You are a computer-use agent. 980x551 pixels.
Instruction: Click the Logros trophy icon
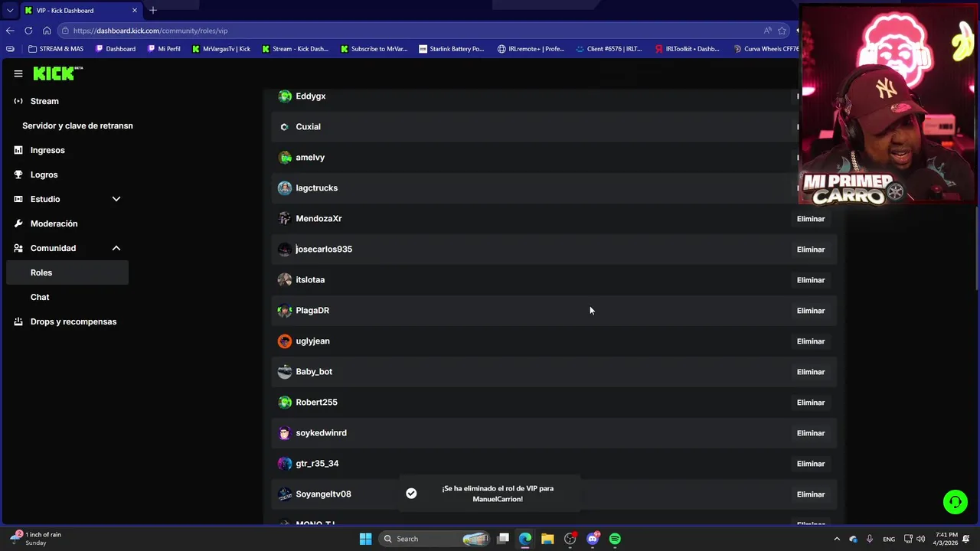18,174
